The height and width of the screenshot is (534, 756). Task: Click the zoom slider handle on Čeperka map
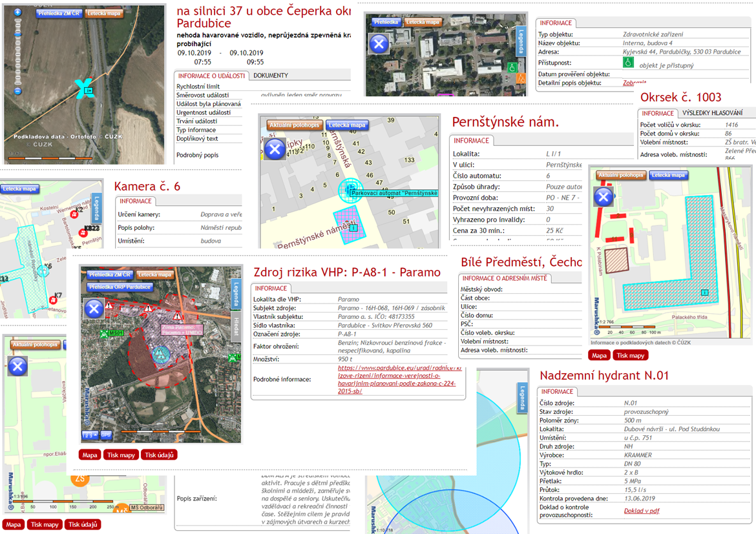pyautogui.click(x=18, y=35)
